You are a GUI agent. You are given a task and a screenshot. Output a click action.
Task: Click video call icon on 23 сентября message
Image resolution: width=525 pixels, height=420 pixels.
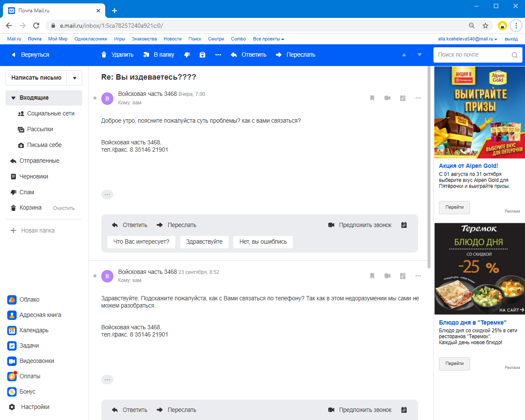(x=387, y=276)
